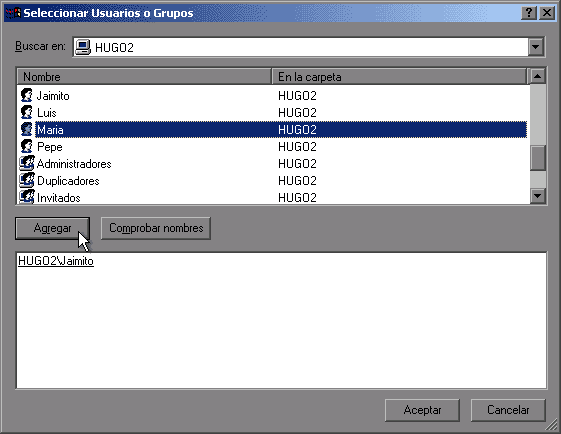Click the Invitados group icon
This screenshot has height=434, width=561.
(27, 197)
